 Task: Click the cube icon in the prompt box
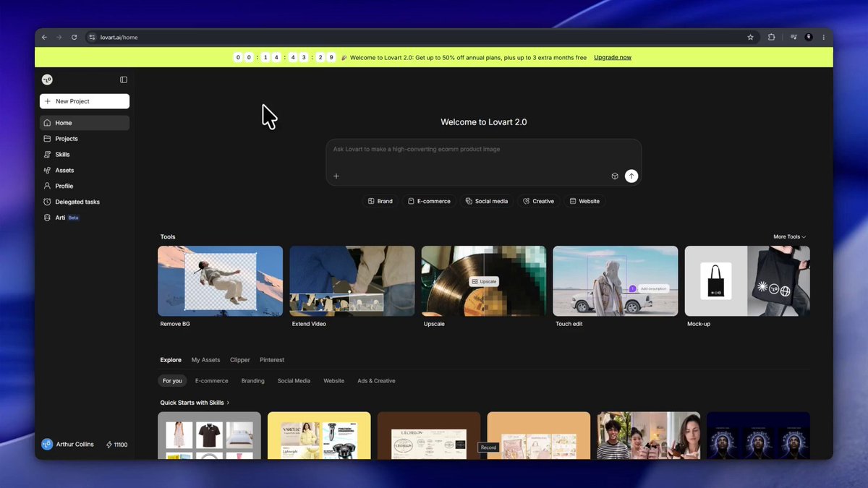[x=615, y=176]
